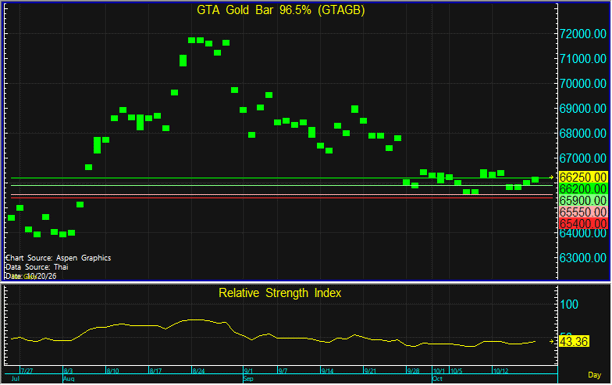This screenshot has width=612, height=385.
Task: Click the red 65400.00 level tag
Action: 583,224
